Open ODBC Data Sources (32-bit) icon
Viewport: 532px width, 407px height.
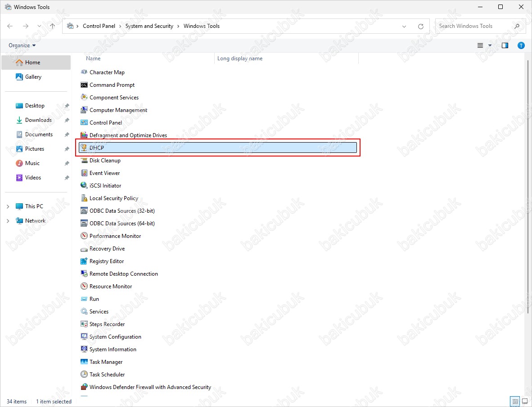point(84,210)
